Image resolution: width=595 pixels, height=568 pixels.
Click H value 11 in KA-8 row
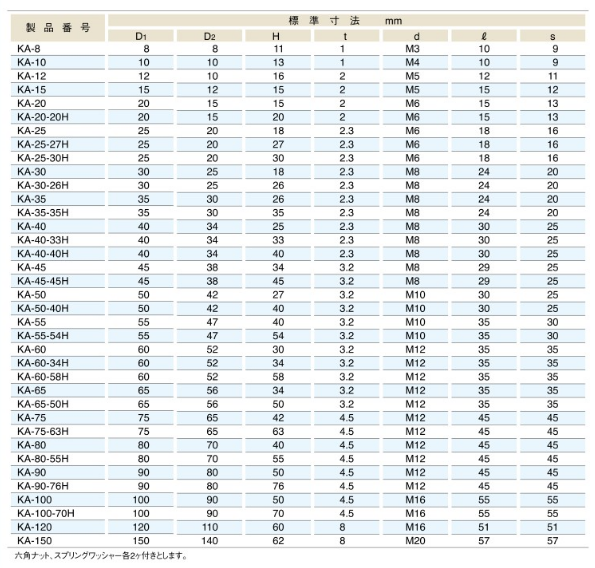coord(278,49)
